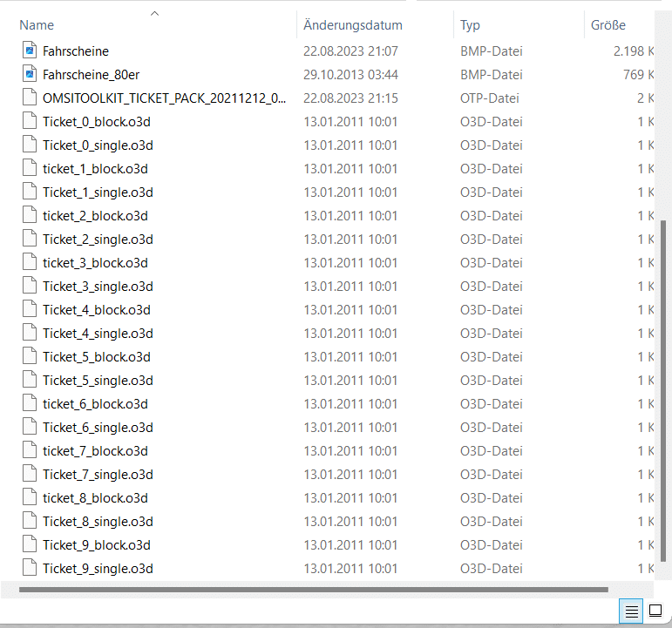Sort by Typ column header
Image resolution: width=672 pixels, height=628 pixels.
click(471, 25)
